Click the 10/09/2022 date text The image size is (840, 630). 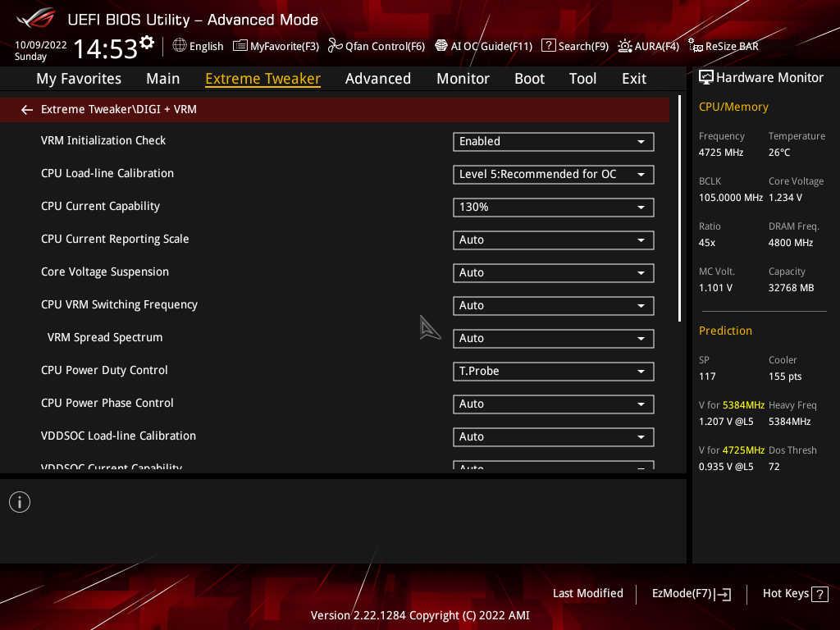(x=41, y=45)
